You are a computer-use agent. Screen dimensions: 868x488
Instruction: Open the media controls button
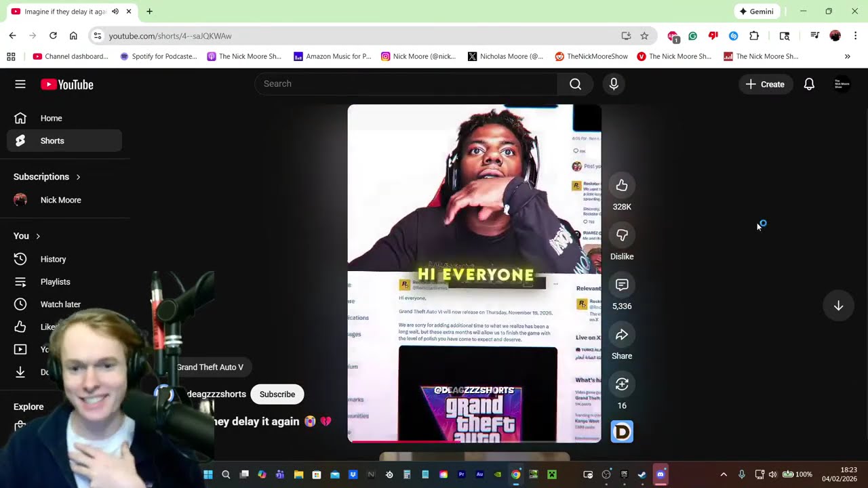[815, 36]
